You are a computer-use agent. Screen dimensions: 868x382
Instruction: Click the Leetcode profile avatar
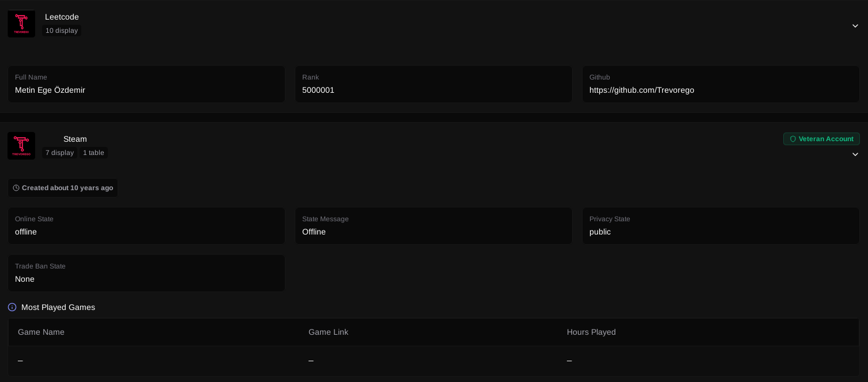click(21, 24)
